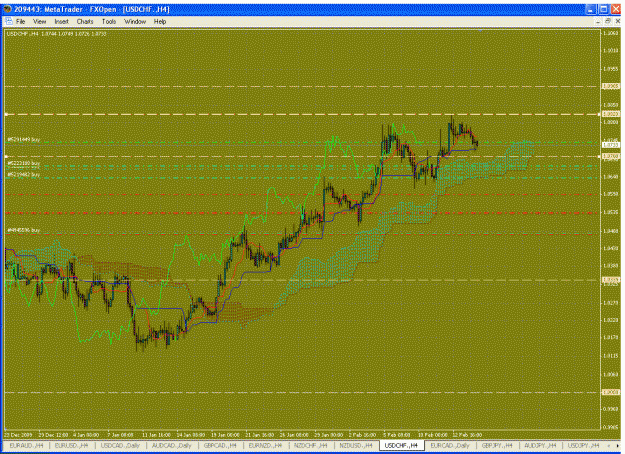625x454 pixels.
Task: Click the 12 Feb time axis label
Action: [467, 434]
